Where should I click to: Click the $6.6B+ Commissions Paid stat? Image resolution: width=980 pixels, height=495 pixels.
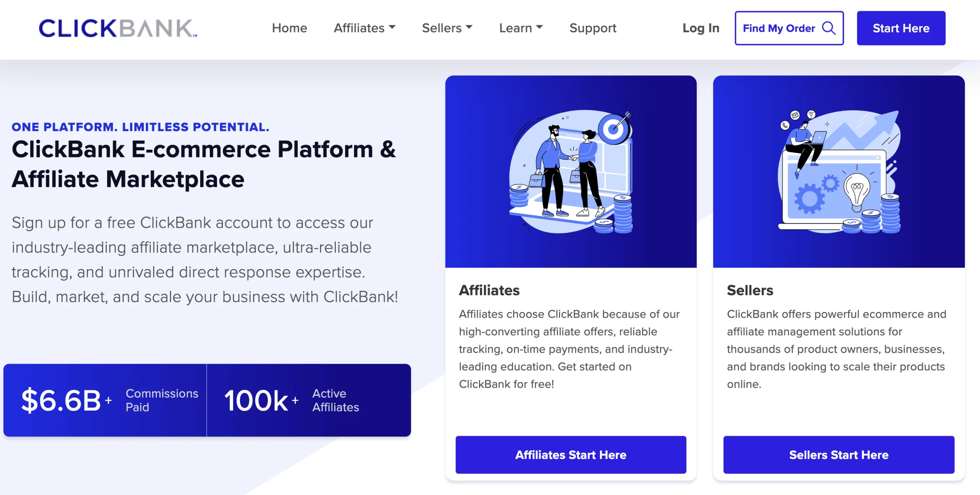coord(105,400)
